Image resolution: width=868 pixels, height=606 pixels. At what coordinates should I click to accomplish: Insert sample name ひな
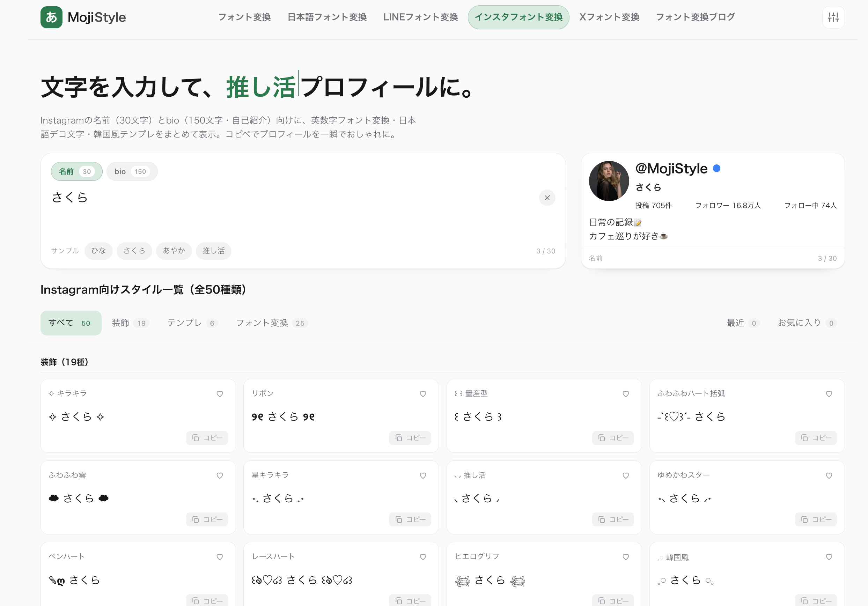[x=98, y=251]
